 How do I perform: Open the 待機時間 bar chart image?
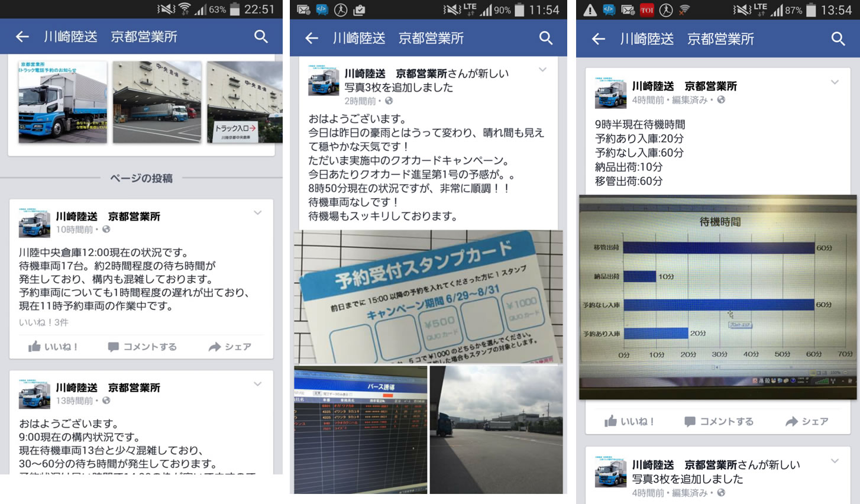click(x=718, y=297)
